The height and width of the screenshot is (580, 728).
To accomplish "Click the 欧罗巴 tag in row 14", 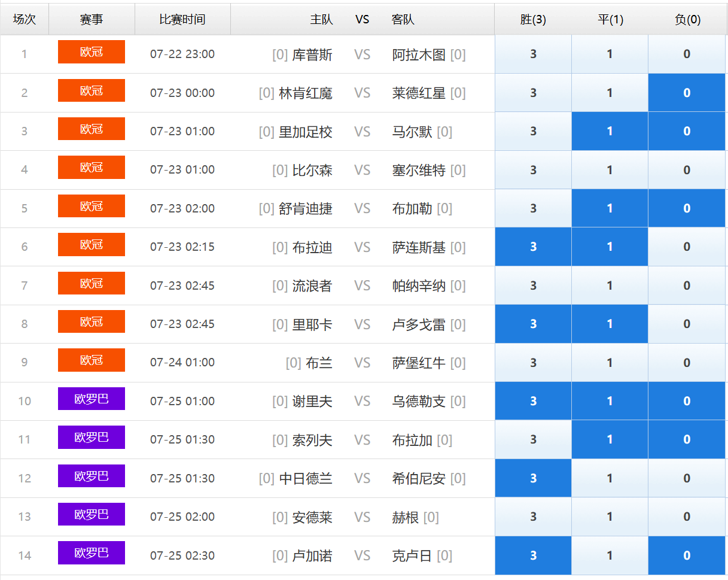I will click(92, 552).
